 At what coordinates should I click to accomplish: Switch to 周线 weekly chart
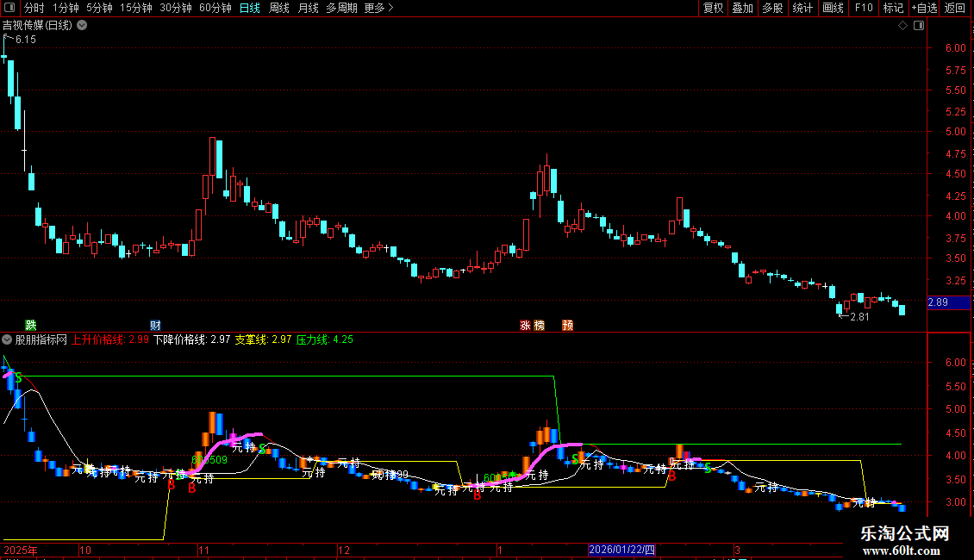(x=279, y=8)
